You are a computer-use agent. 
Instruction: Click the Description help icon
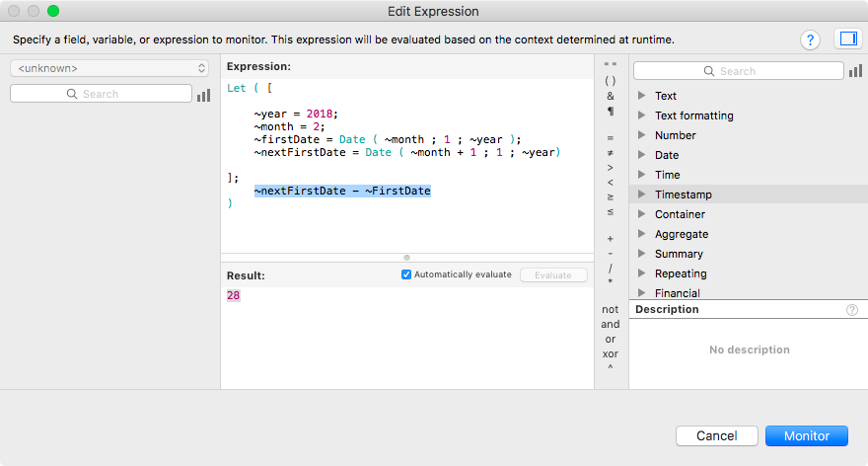click(852, 310)
